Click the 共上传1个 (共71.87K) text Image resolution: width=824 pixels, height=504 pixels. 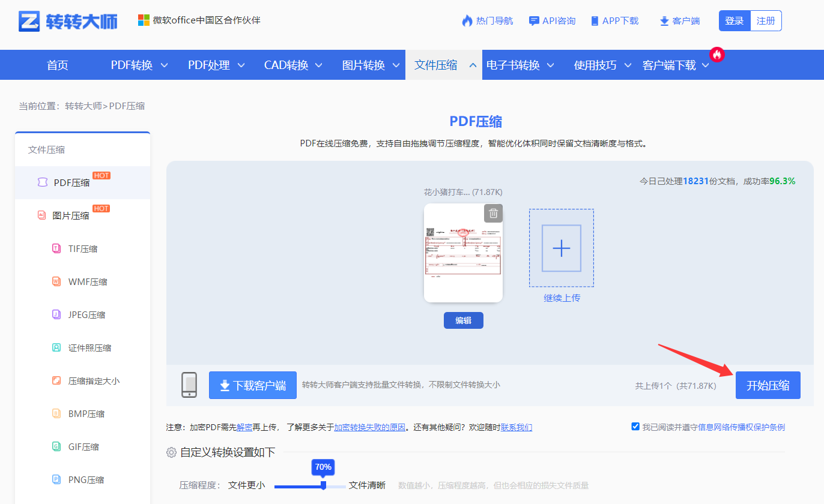[x=676, y=386]
